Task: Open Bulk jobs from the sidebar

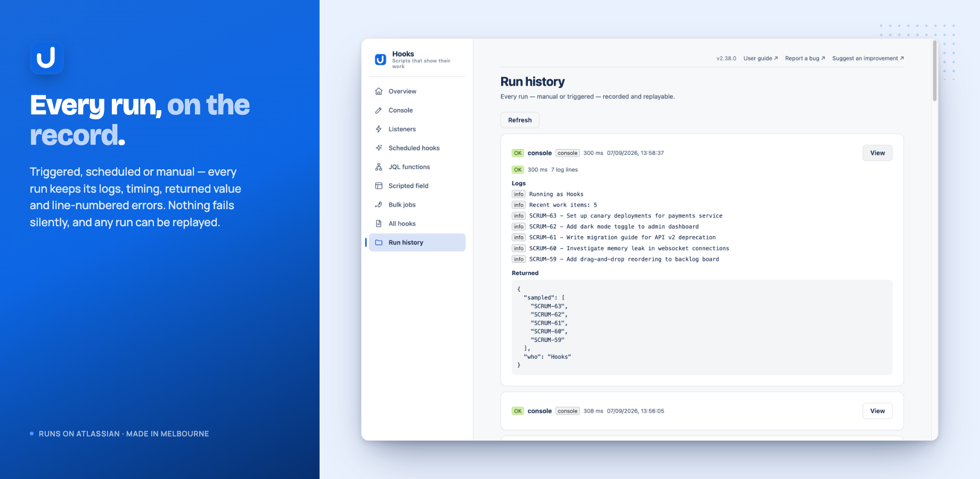Action: (417, 205)
